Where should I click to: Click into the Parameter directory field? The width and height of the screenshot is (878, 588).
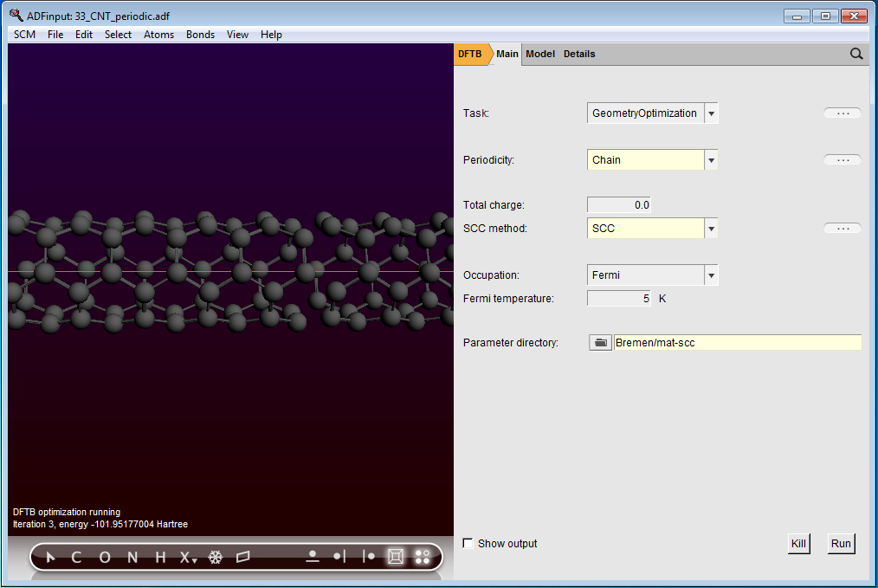[x=738, y=343]
